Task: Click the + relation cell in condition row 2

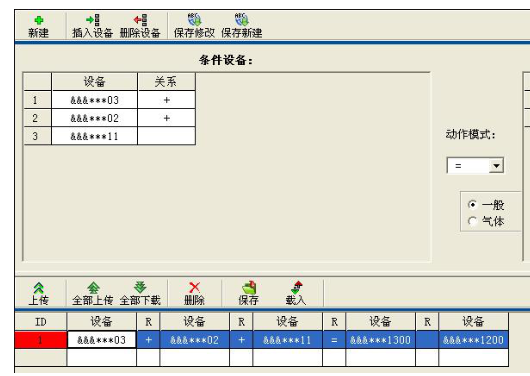Action: click(x=167, y=118)
